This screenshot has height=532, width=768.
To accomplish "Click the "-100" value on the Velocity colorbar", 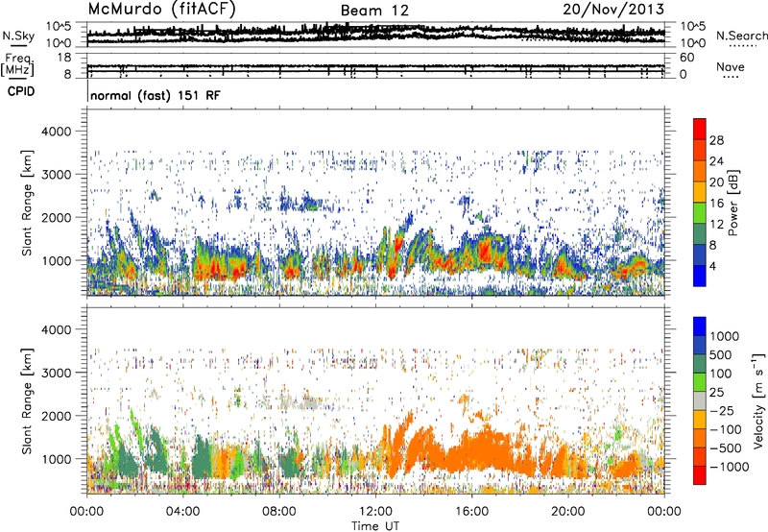I will pos(726,429).
